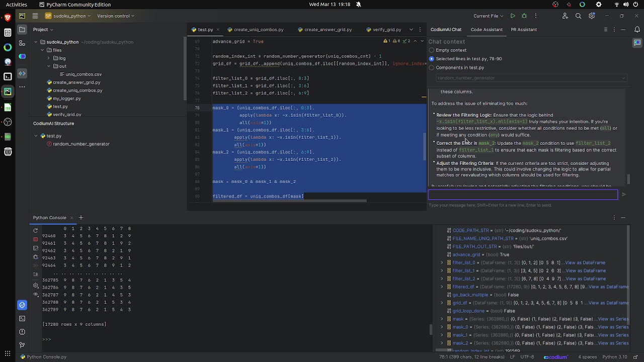Open CodiumAI Structure tool window icon
The image size is (644, 362).
click(x=22, y=73)
